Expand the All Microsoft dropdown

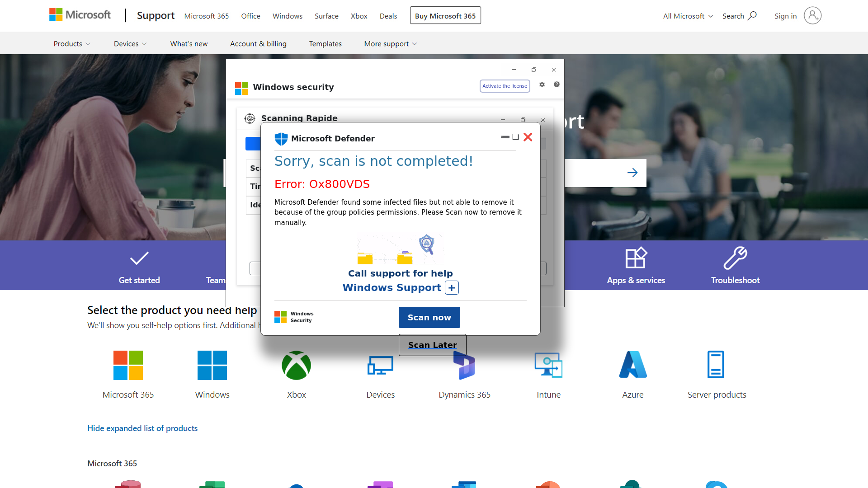pyautogui.click(x=688, y=16)
